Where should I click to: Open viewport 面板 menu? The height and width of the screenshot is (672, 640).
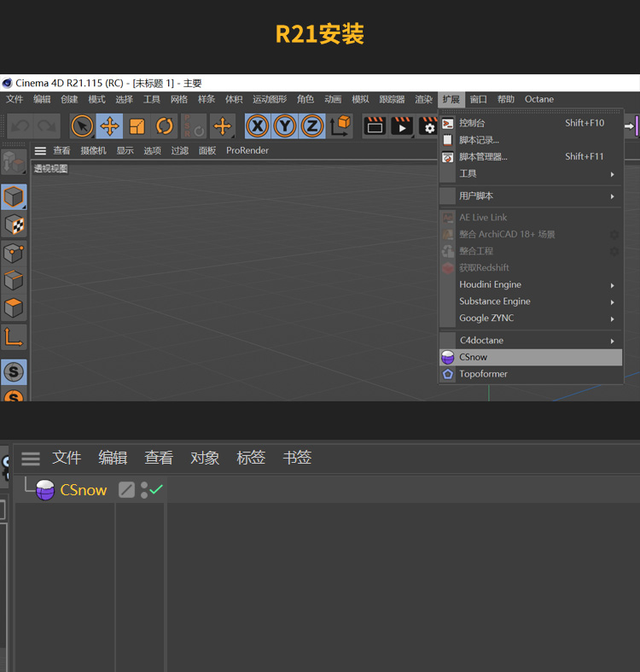207,151
